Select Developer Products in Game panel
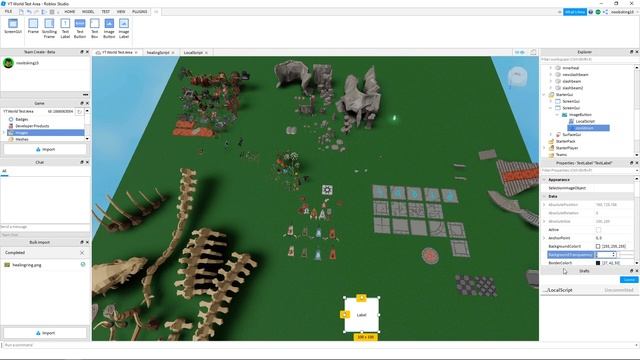 [x=32, y=126]
